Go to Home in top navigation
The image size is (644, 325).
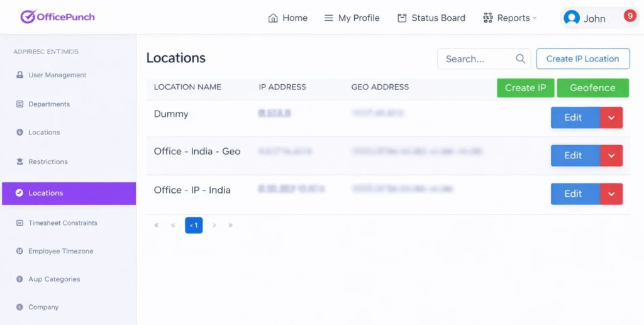click(288, 18)
